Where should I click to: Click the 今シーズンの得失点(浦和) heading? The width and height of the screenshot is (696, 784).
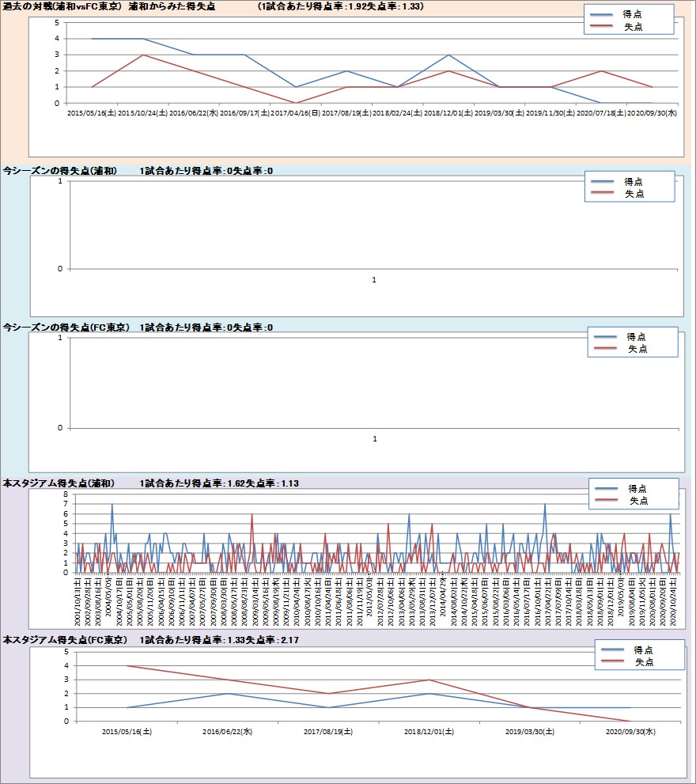[x=61, y=171]
